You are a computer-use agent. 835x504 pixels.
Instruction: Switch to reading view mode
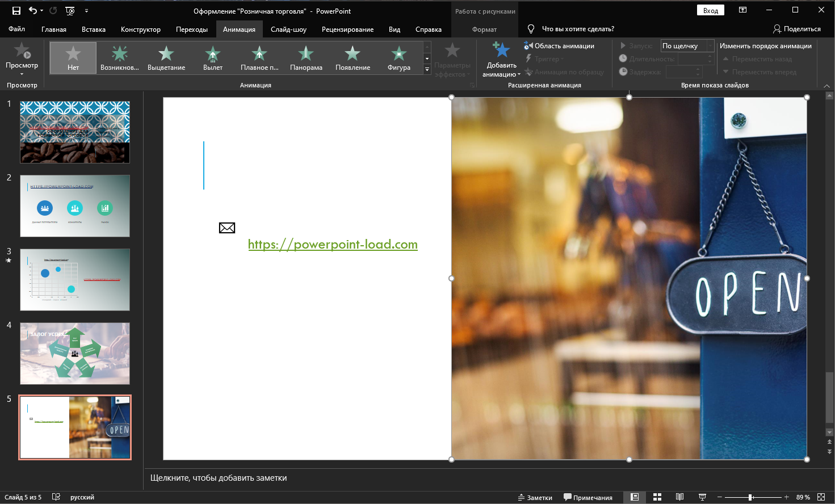coord(679,497)
